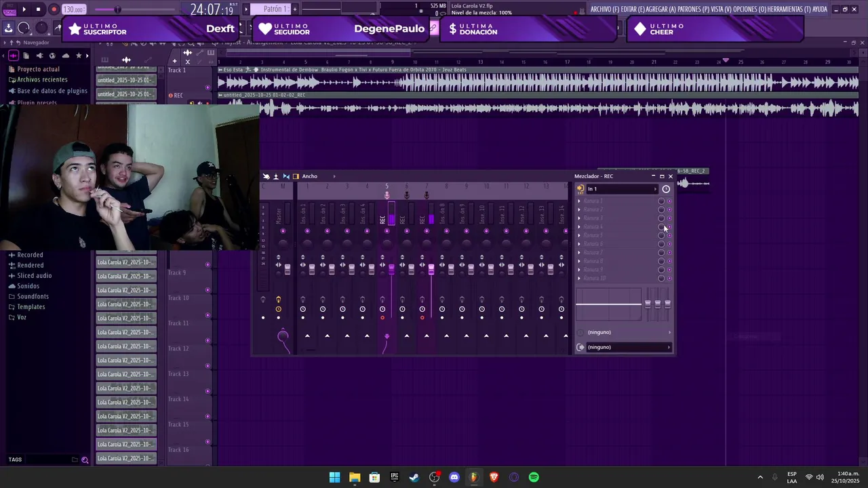Click the Instrumental de Dembow audio clip
The height and width of the screenshot is (488, 868).
click(x=539, y=79)
